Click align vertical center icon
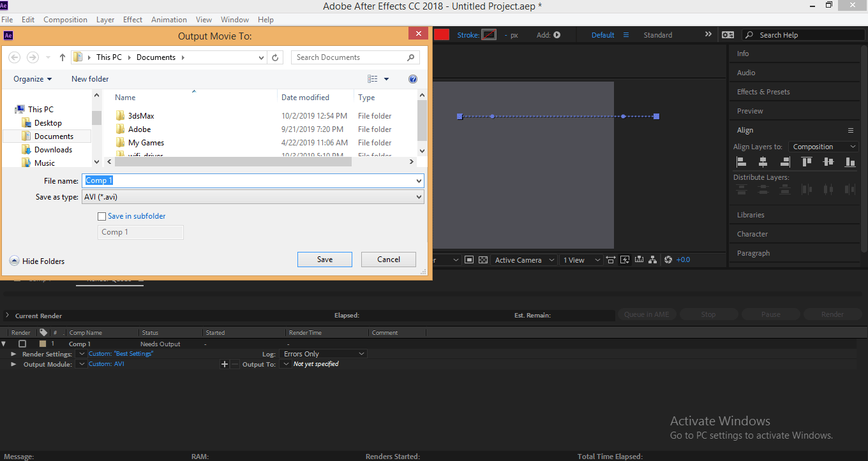Viewport: 868px width, 461px height. (x=828, y=162)
